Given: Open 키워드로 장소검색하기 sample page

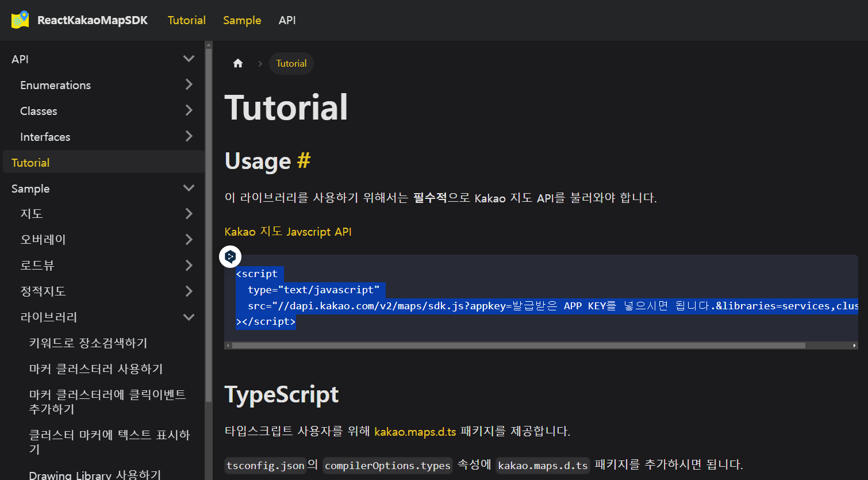Looking at the screenshot, I should point(89,343).
